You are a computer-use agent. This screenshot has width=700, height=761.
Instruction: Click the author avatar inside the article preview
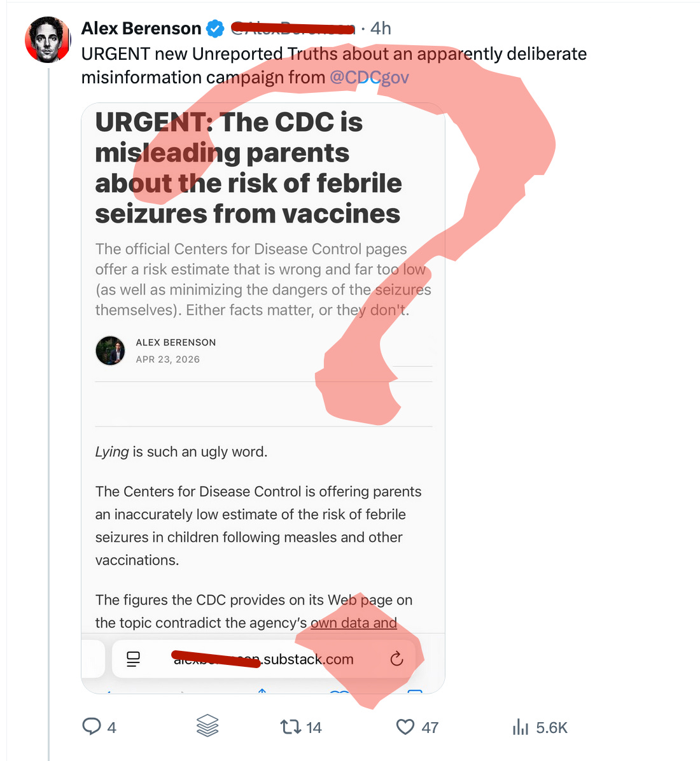tap(111, 351)
